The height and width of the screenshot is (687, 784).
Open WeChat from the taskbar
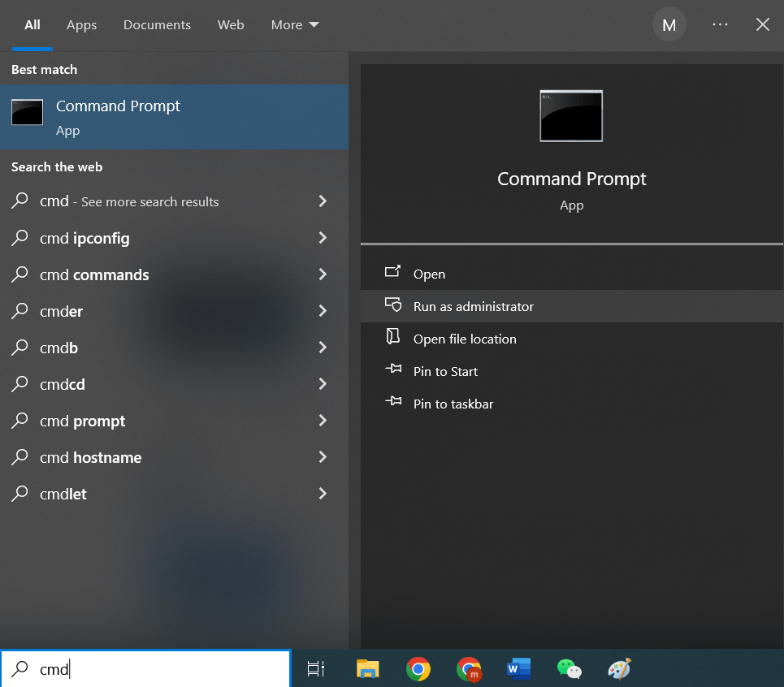click(x=569, y=668)
